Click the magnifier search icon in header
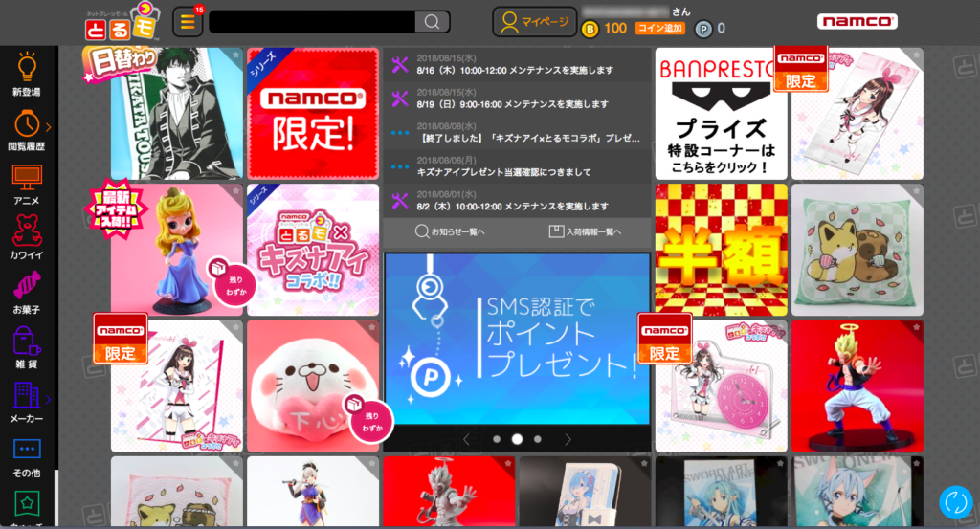This screenshot has width=980, height=529. click(x=432, y=22)
